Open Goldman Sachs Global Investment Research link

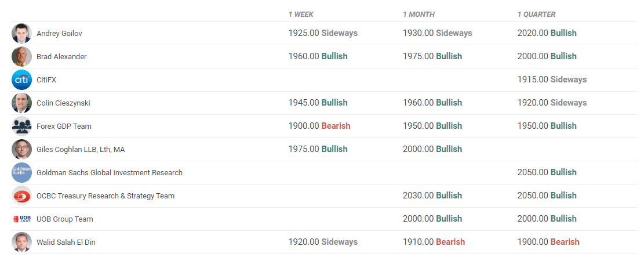pyautogui.click(x=110, y=173)
